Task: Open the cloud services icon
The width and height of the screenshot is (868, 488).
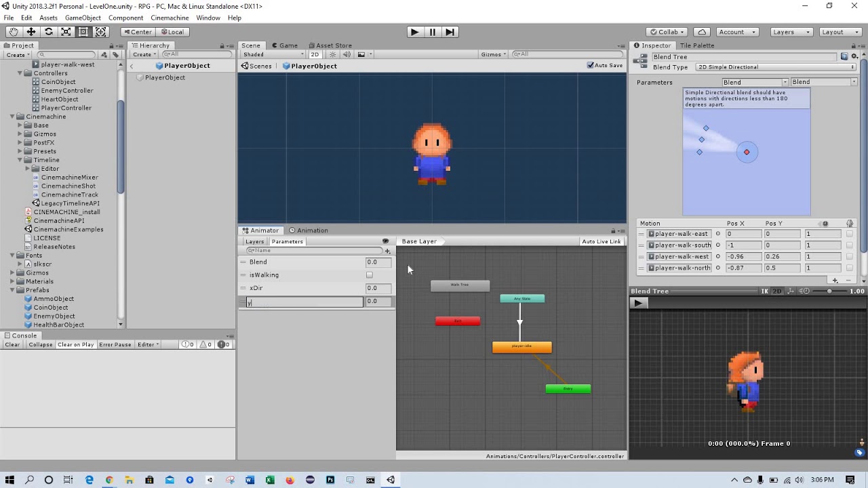Action: click(x=702, y=32)
